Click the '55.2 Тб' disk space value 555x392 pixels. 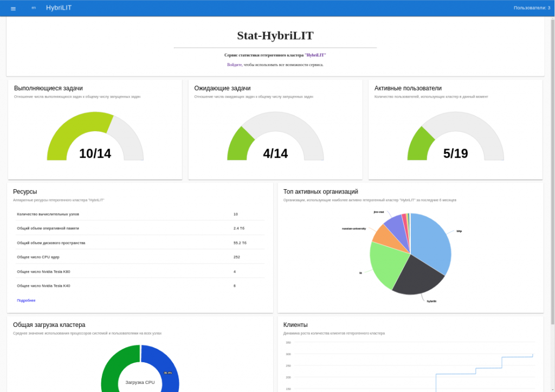240,243
